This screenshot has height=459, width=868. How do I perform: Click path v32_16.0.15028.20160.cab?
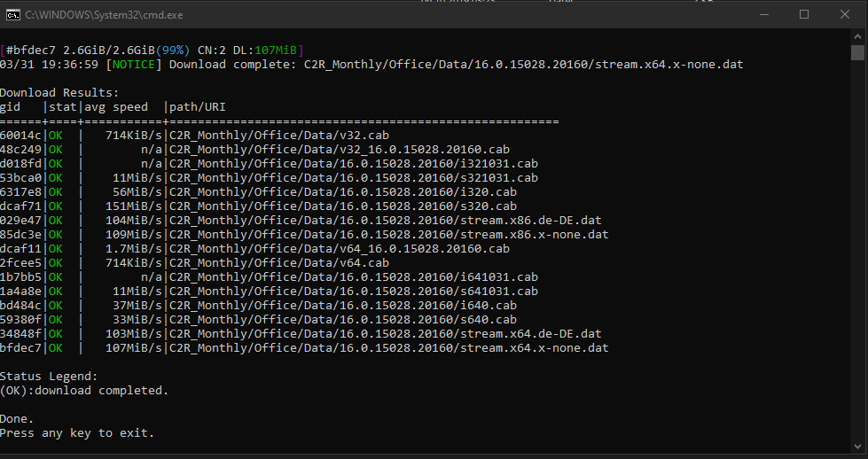(x=340, y=150)
